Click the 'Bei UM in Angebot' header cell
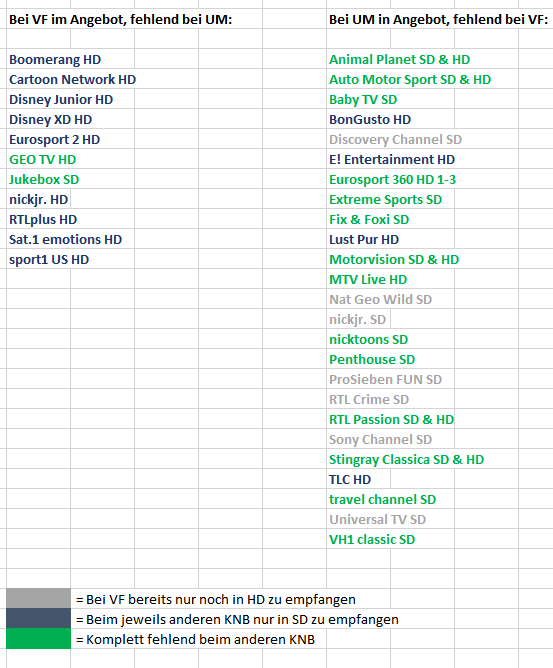 (438, 20)
